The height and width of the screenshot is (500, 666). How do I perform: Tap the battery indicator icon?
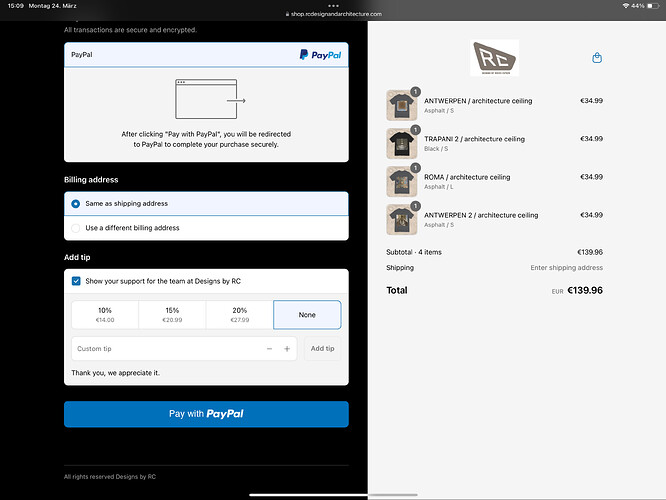[x=654, y=6]
